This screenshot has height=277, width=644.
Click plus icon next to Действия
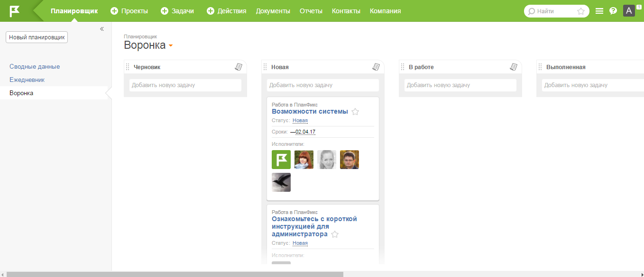[x=211, y=11]
